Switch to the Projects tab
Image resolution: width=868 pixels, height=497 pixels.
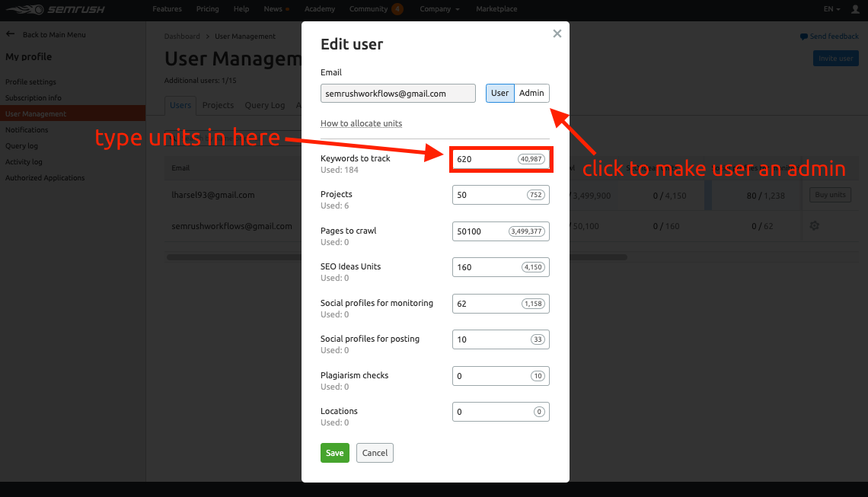point(218,105)
